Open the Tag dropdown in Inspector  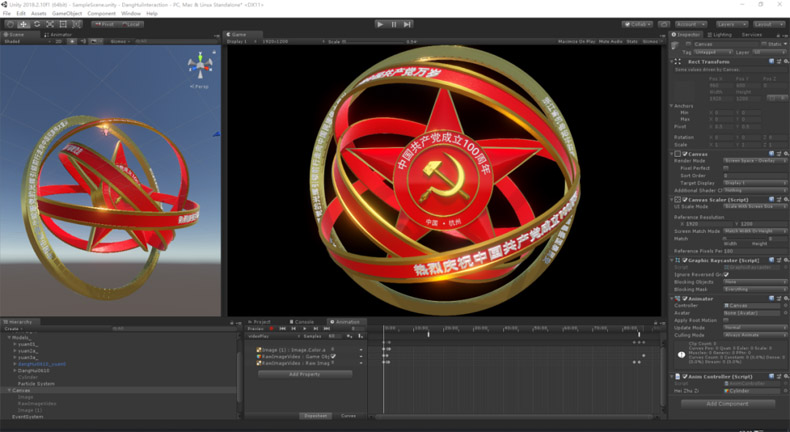click(713, 52)
